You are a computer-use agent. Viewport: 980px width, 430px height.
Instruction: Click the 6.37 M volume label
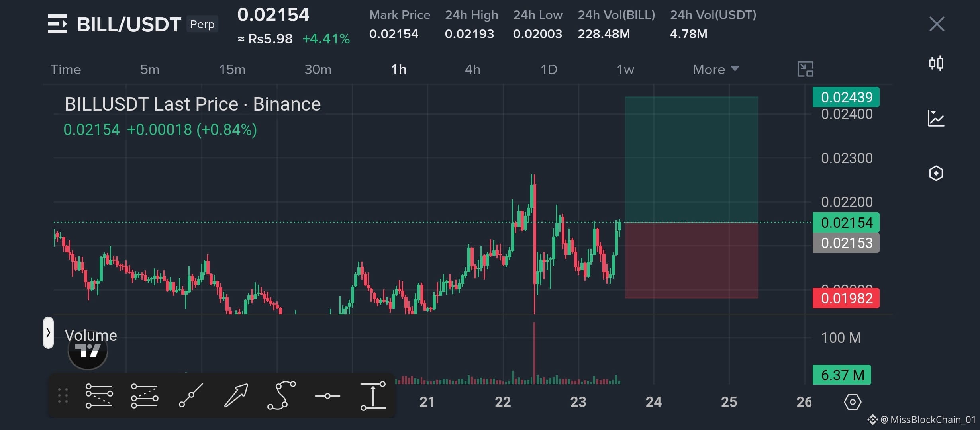click(842, 375)
